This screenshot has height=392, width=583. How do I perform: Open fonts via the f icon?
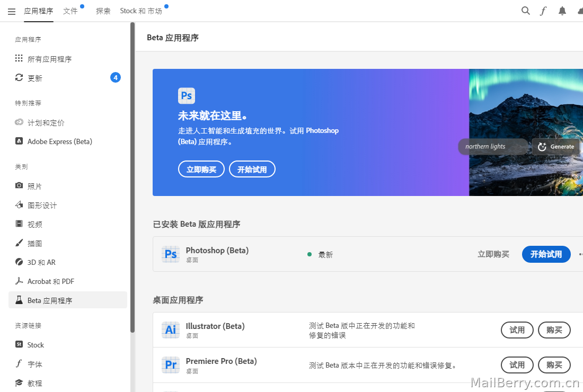pyautogui.click(x=543, y=11)
